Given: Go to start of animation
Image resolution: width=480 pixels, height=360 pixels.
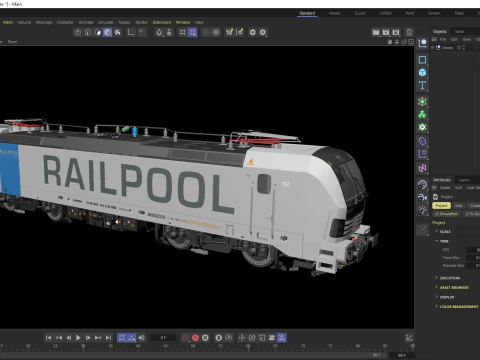Looking at the screenshot, I should pyautogui.click(x=48, y=338).
